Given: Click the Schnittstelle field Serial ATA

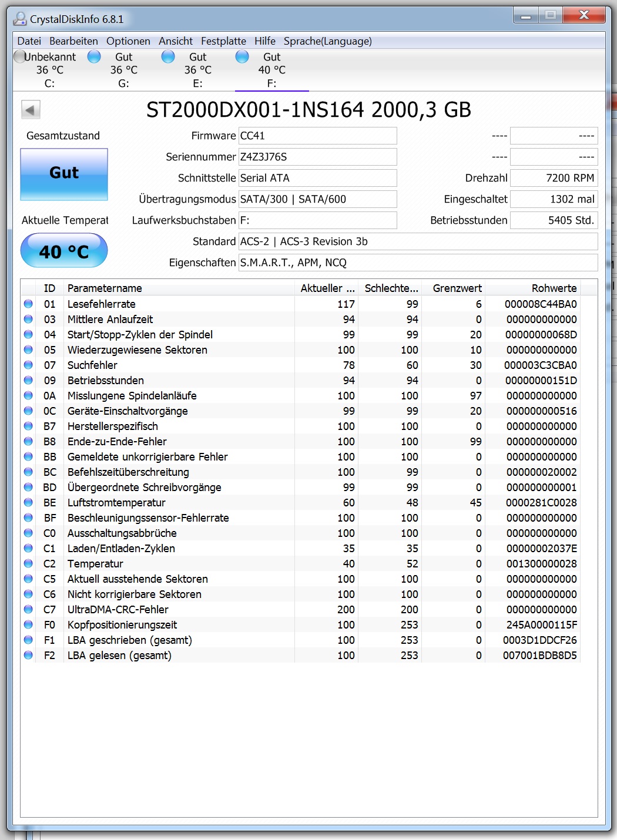Looking at the screenshot, I should click(318, 178).
